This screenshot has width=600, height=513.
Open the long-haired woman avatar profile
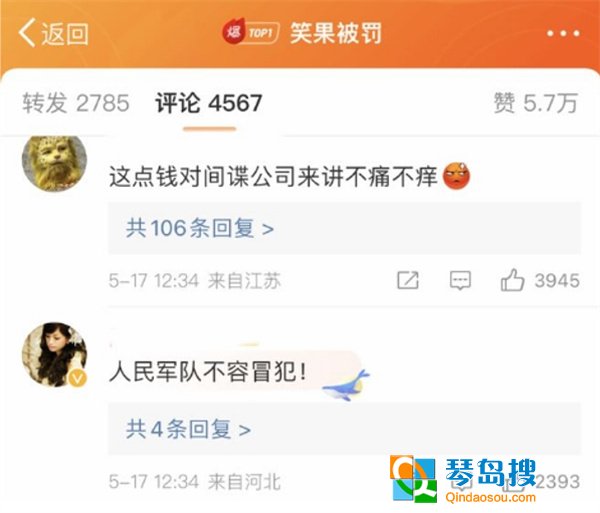click(54, 354)
